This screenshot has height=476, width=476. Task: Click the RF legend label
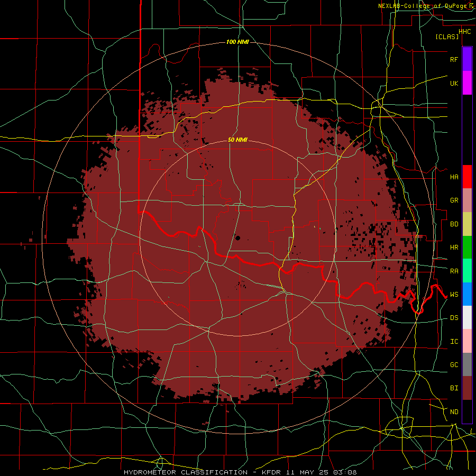point(454,59)
